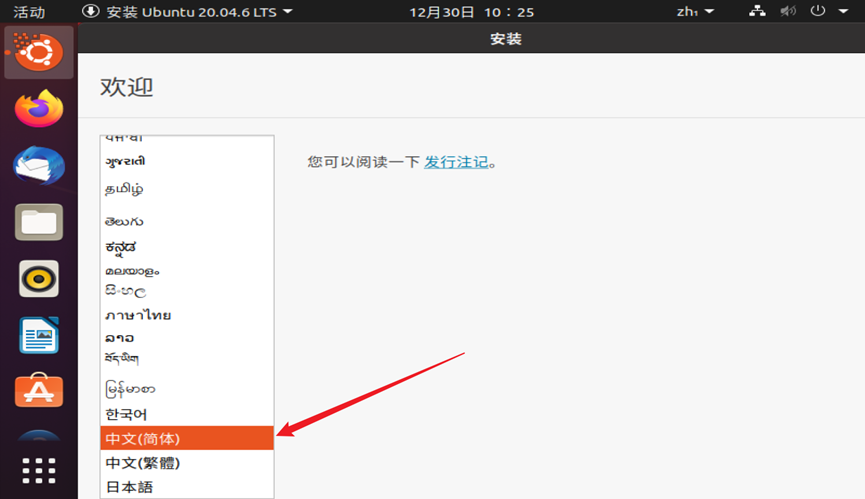Select 한국어 in language list
The image size is (865, 499).
pyautogui.click(x=187, y=414)
